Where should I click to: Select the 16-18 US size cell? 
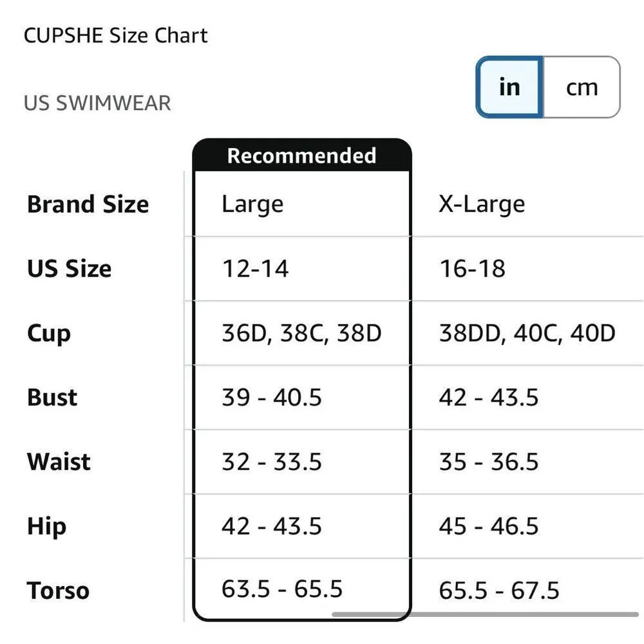pos(472,269)
